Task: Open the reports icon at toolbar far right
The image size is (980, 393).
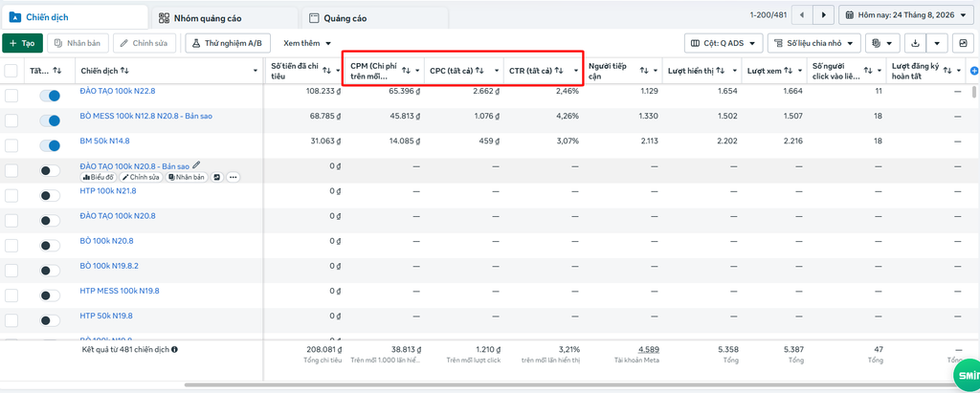Action: (963, 43)
